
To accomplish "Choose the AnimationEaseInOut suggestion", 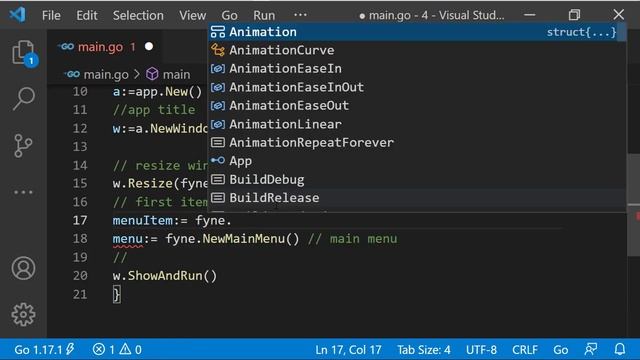I will [417, 87].
